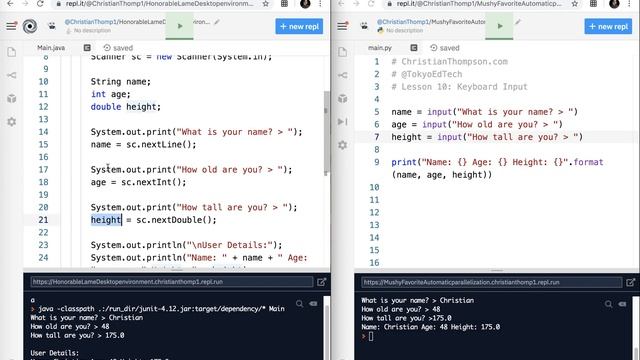Click the Repl.it spiral logo in the left window
The height and width of the screenshot is (360, 640).
click(30, 27)
